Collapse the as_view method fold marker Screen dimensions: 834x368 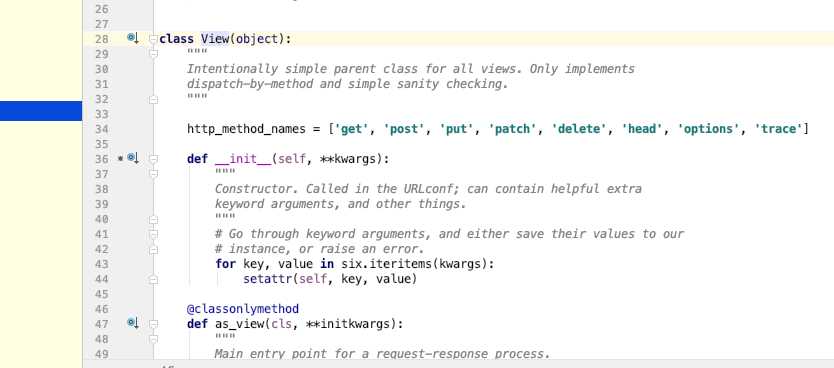pyautogui.click(x=153, y=323)
